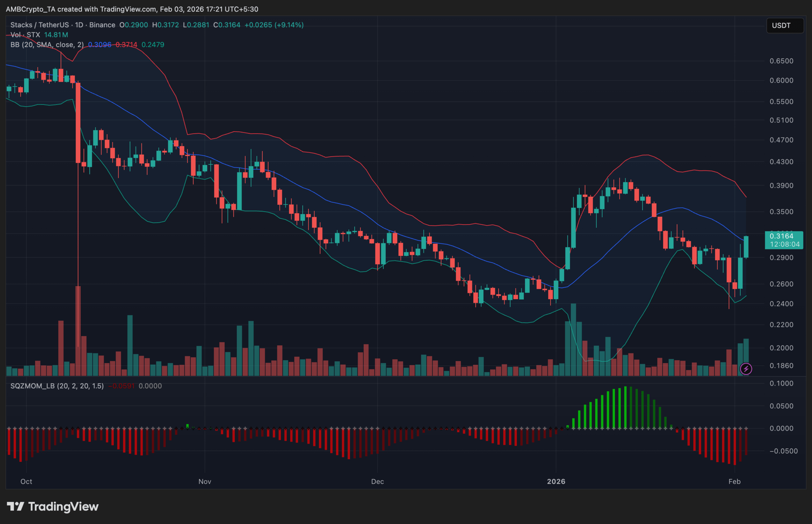Click the Nov label on time axis
Viewport: 812px width, 524px height.
coord(205,481)
